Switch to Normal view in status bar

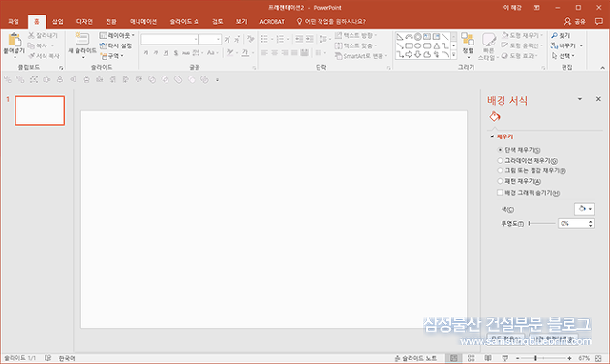pyautogui.click(x=453, y=358)
